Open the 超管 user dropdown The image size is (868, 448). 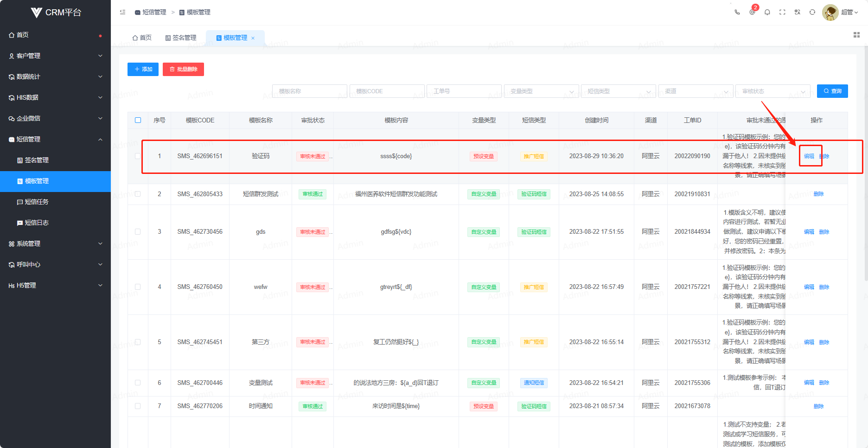pos(849,12)
